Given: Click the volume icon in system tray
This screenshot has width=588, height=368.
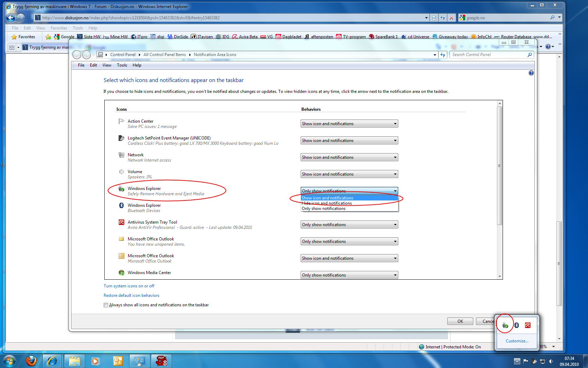Looking at the screenshot, I should pyautogui.click(x=551, y=361).
